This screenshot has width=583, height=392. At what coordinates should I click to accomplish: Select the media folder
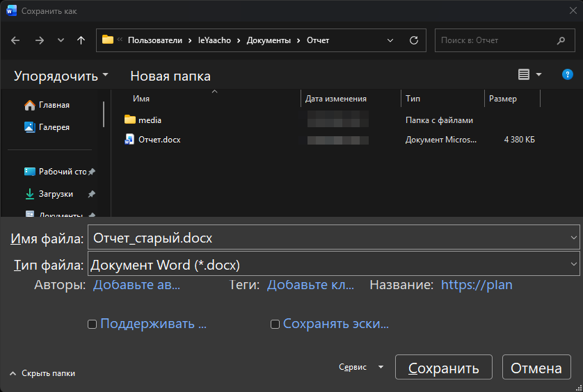pos(150,120)
